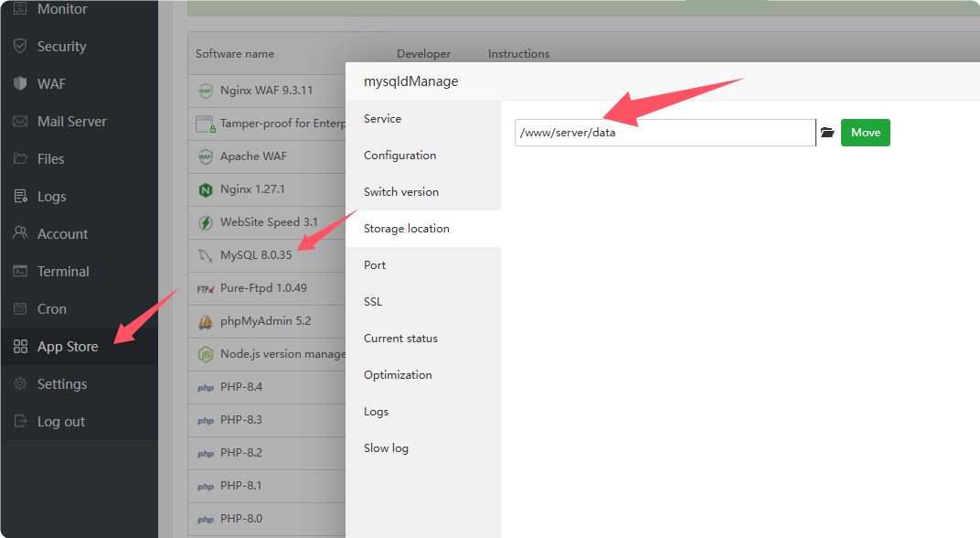This screenshot has height=538, width=980.
Task: Click the /www/server/data path field
Action: 665,133
